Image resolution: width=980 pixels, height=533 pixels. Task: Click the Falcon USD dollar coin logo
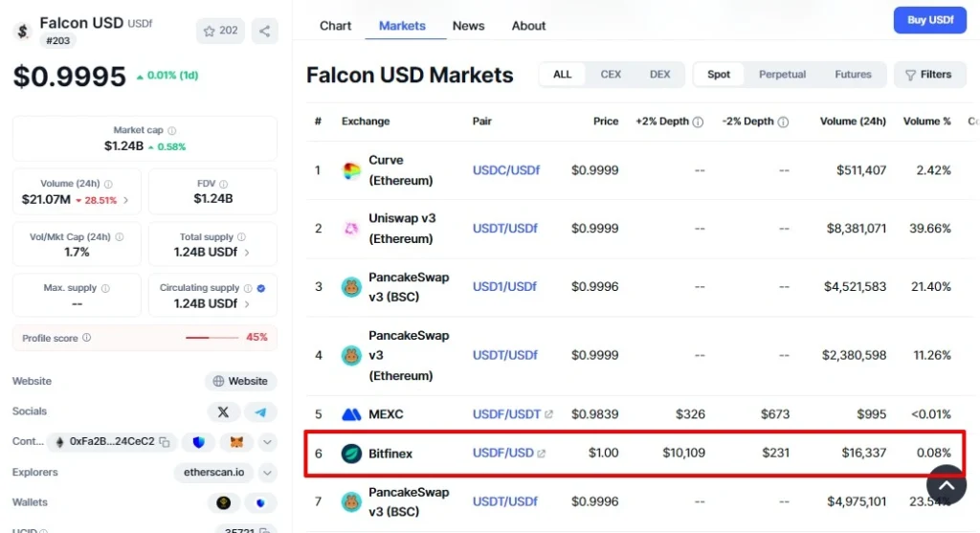point(23,32)
